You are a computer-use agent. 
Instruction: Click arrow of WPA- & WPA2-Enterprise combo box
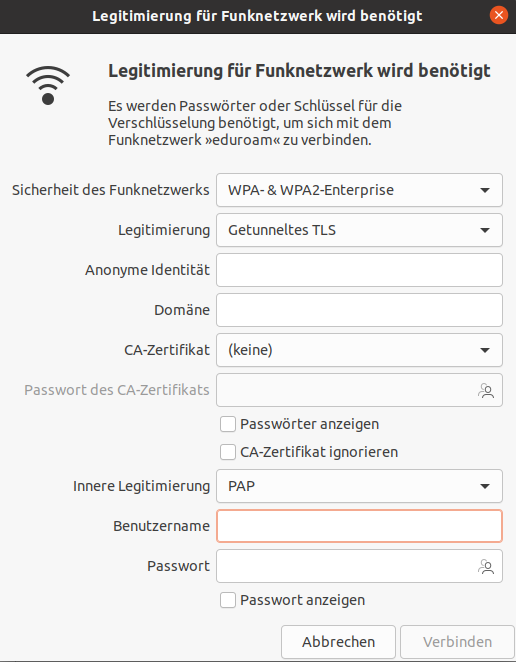point(485,190)
